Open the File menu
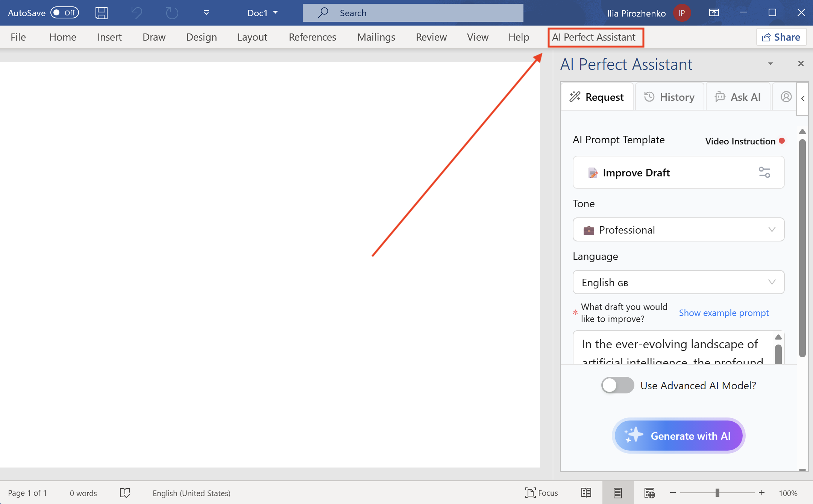The height and width of the screenshot is (504, 813). 18,37
